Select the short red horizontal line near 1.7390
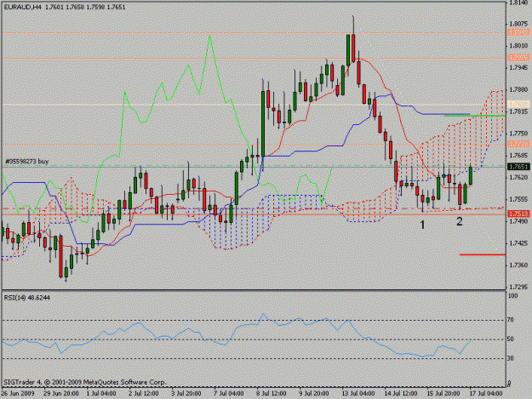Screen dimensions: 532x399 tap(483, 254)
